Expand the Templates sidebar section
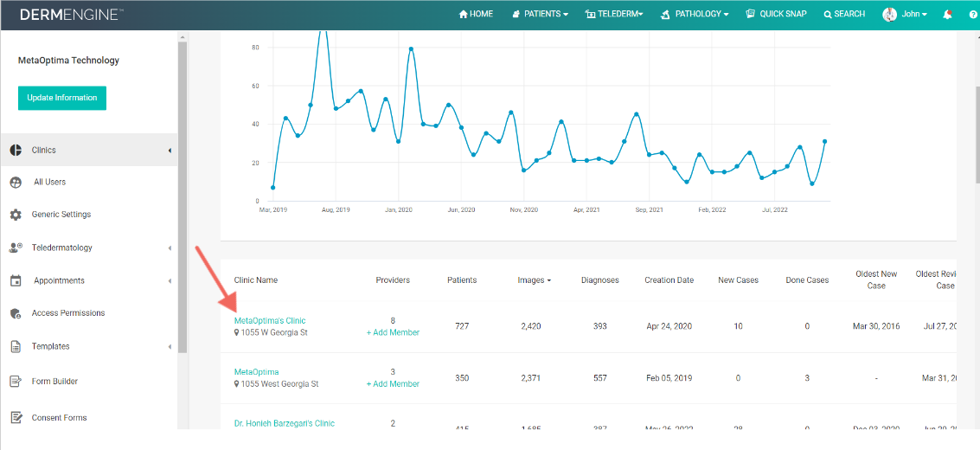The width and height of the screenshot is (980, 450). [50, 347]
